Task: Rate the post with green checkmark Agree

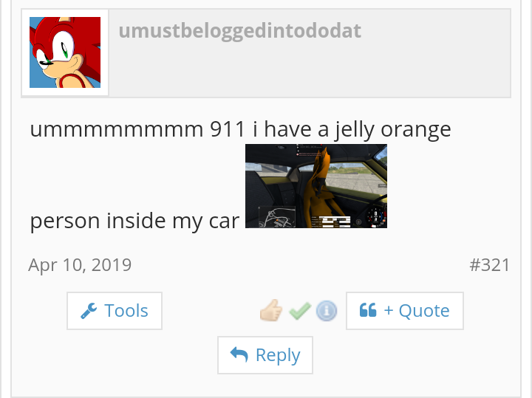Action: pos(300,311)
